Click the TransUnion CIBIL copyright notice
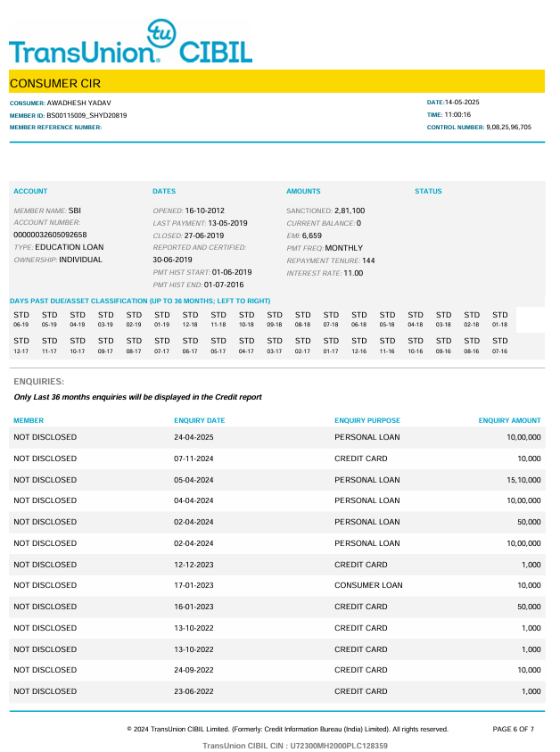Image resolution: width=560 pixels, height=752 pixels. pyautogui.click(x=288, y=730)
